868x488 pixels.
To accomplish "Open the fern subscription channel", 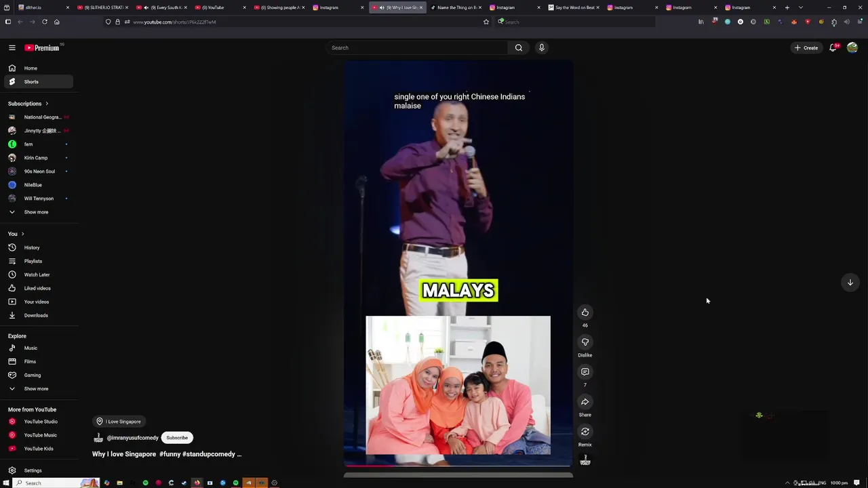I will (38, 144).
